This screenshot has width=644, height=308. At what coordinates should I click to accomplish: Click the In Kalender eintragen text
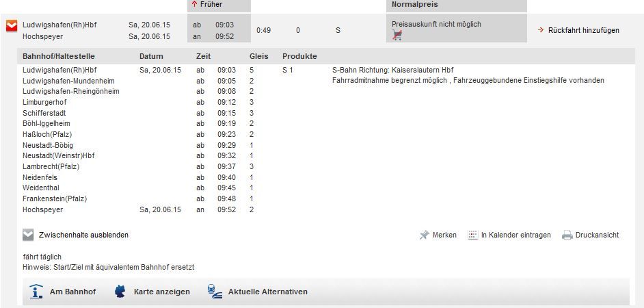click(x=515, y=235)
